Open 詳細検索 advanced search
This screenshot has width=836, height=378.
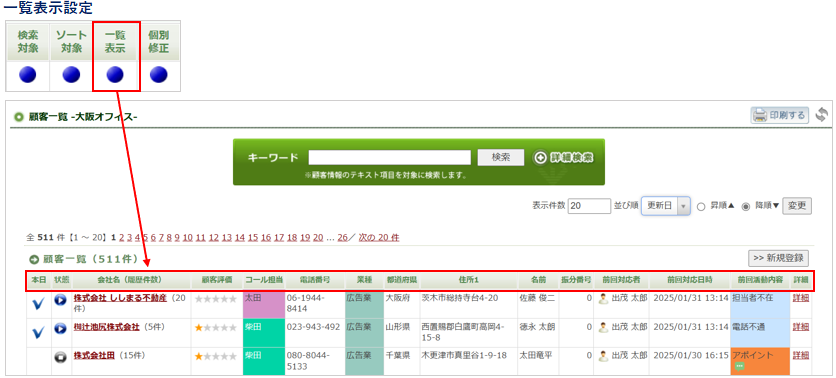pos(564,158)
